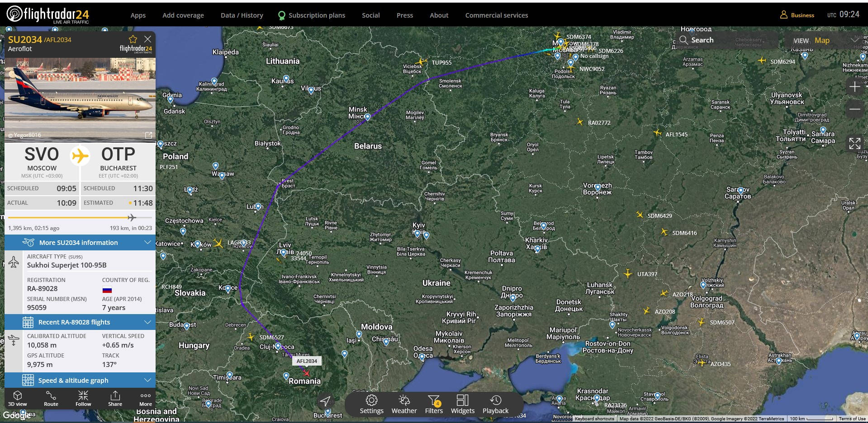
Task: Open flight Playback
Action: [x=495, y=404]
